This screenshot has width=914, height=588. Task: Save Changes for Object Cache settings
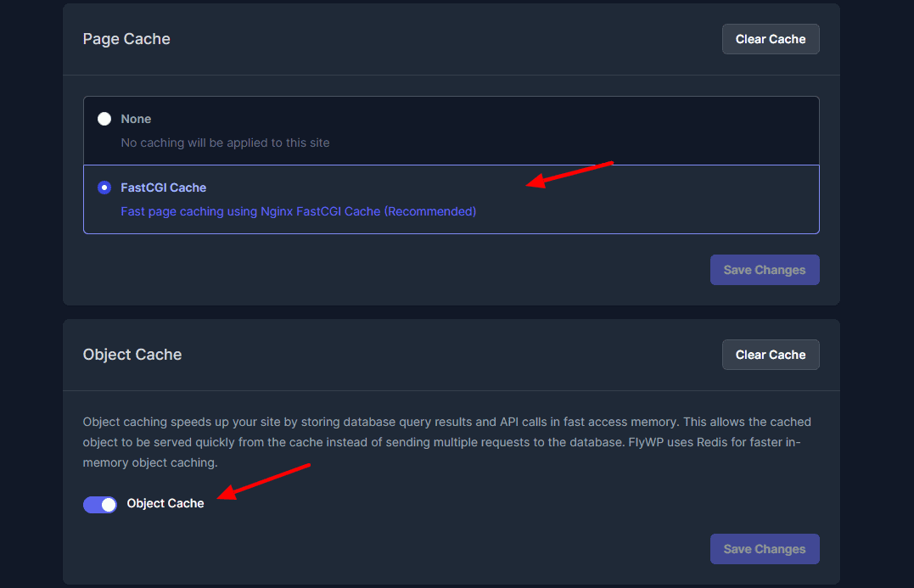pyautogui.click(x=764, y=549)
